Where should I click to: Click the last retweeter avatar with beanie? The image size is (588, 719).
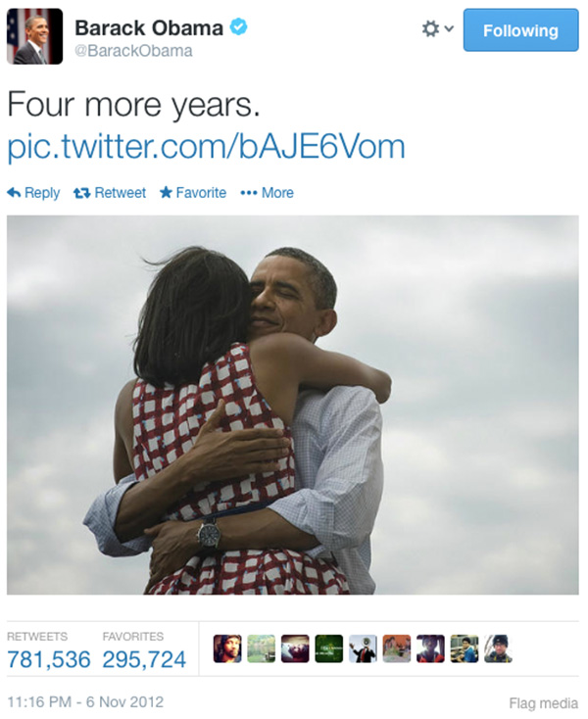click(x=498, y=648)
